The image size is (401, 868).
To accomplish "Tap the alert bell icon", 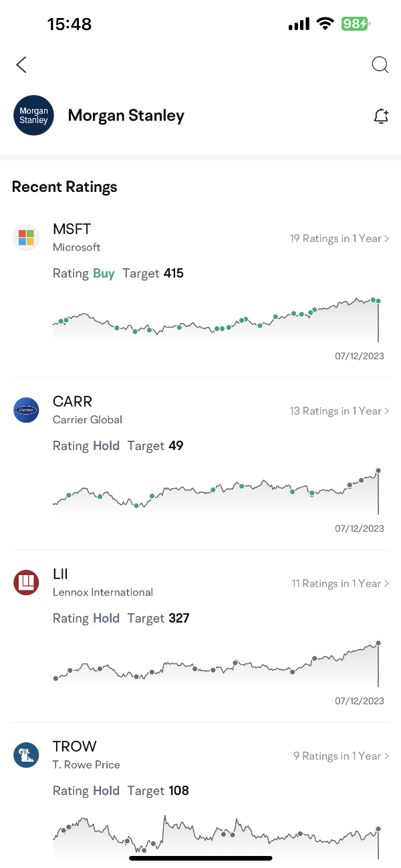I will click(x=381, y=116).
